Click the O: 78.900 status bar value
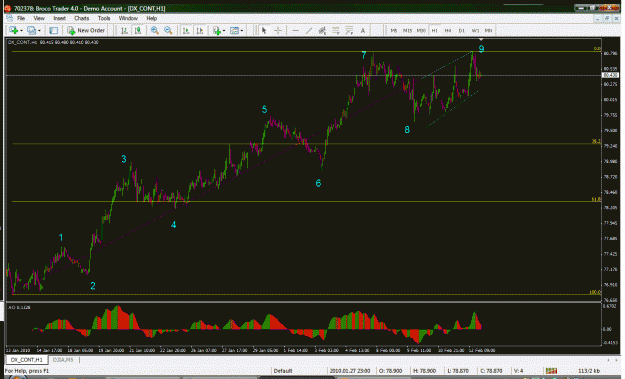Screen dimensions: 625x379 (x=390, y=371)
